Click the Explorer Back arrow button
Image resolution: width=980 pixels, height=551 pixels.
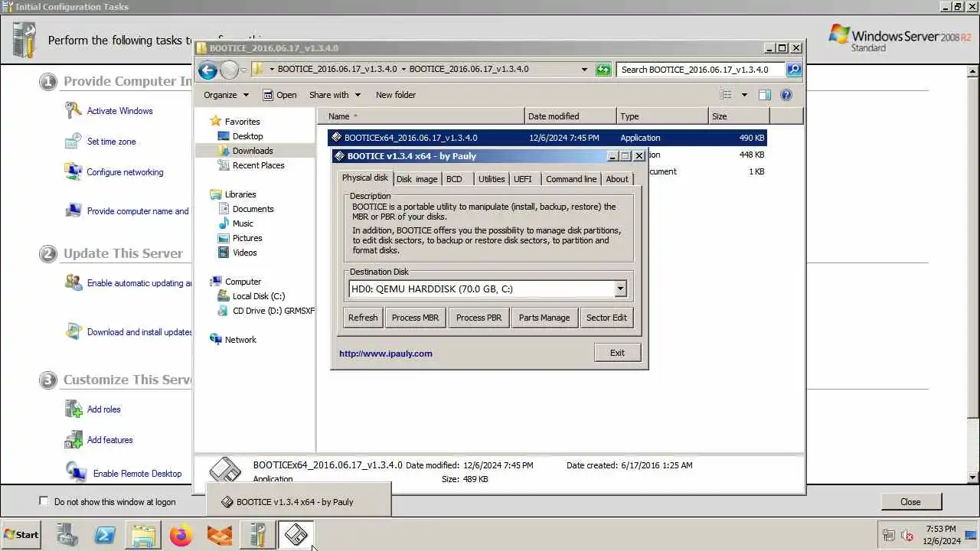coord(207,70)
